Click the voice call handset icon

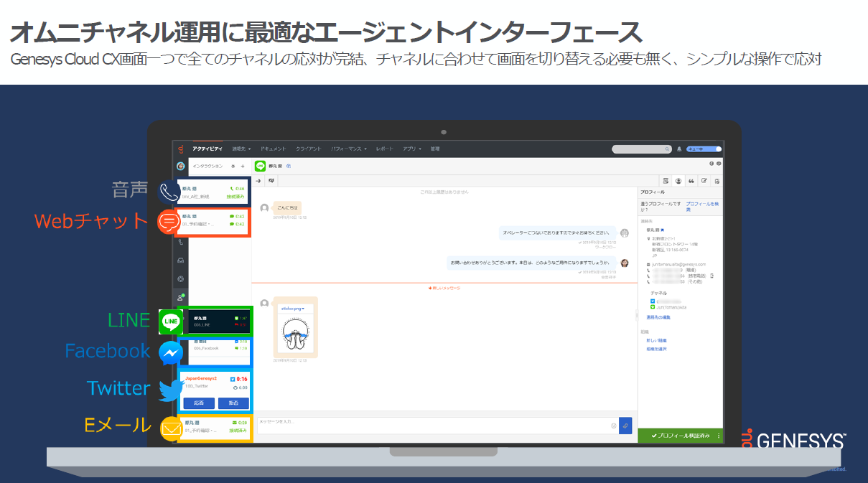[x=170, y=191]
